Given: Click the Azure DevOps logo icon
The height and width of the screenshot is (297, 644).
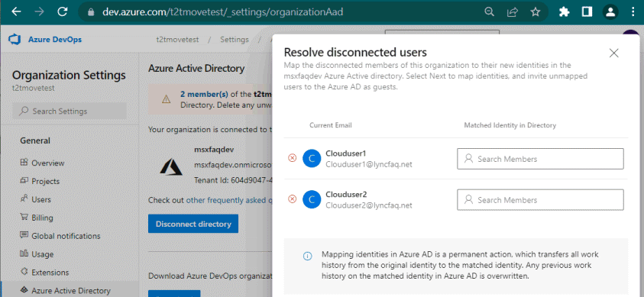Looking at the screenshot, I should [x=15, y=40].
